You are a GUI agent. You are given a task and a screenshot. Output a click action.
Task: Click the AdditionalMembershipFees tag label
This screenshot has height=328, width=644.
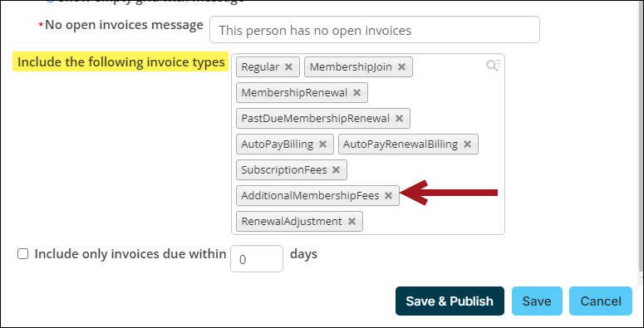coord(310,196)
